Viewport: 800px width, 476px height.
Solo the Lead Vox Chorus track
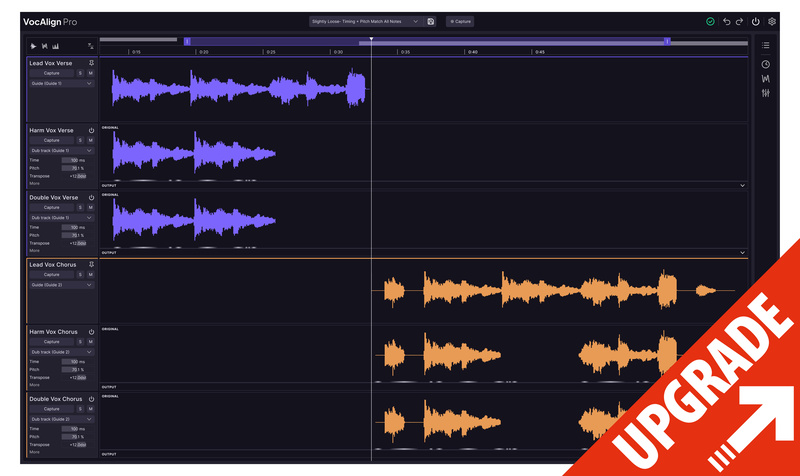(x=80, y=274)
